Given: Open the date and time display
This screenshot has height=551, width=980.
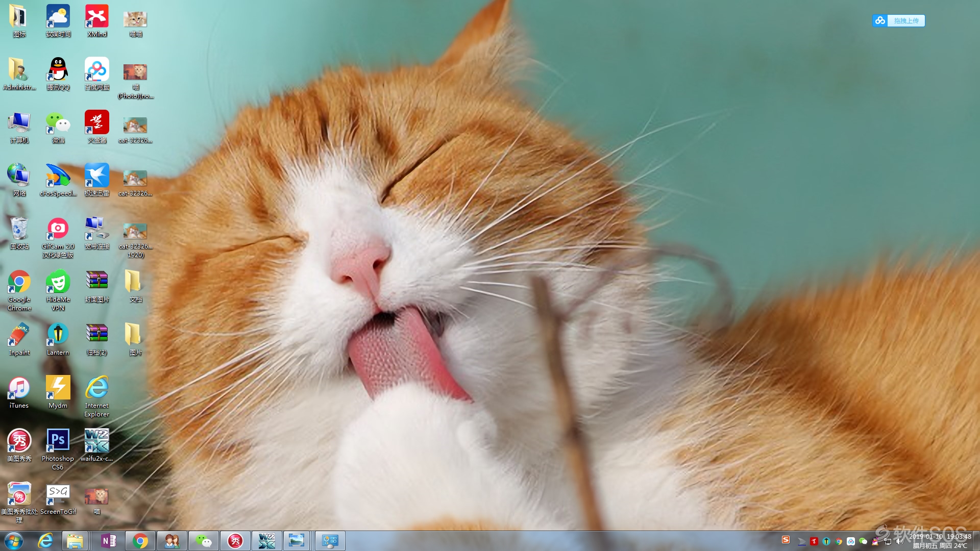Looking at the screenshot, I should 940,541.
